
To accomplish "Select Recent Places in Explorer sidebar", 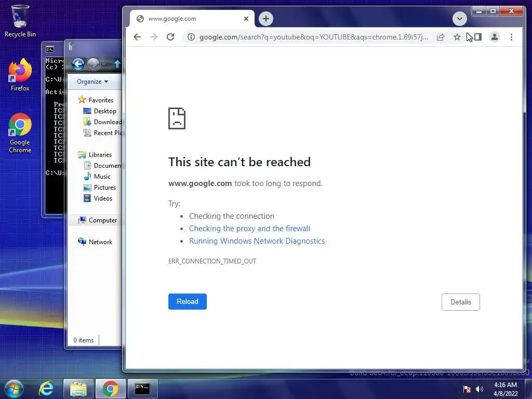I will tap(102, 132).
